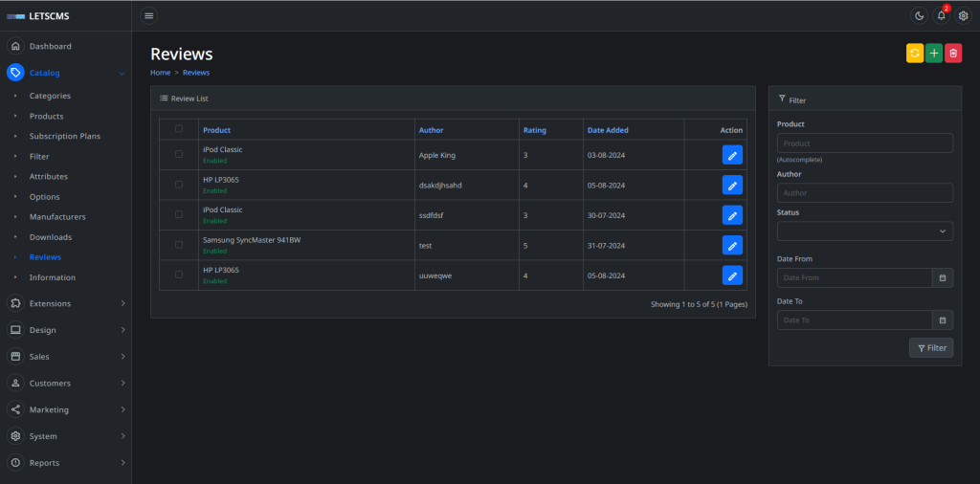Screen dimensions: 980x484
Task: Click the green add review plus button
Action: click(x=934, y=54)
